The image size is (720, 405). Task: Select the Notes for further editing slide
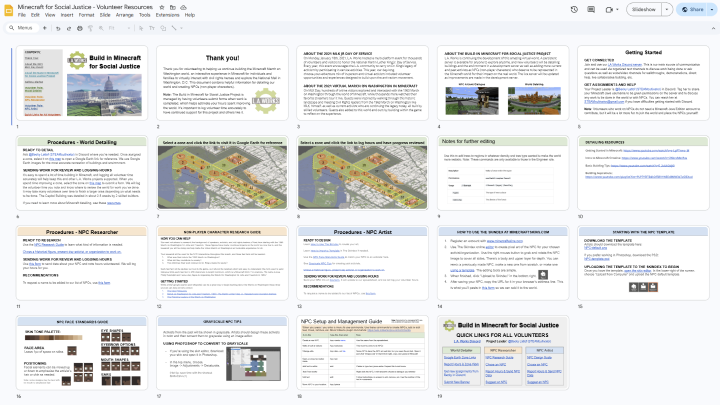pyautogui.click(x=503, y=173)
